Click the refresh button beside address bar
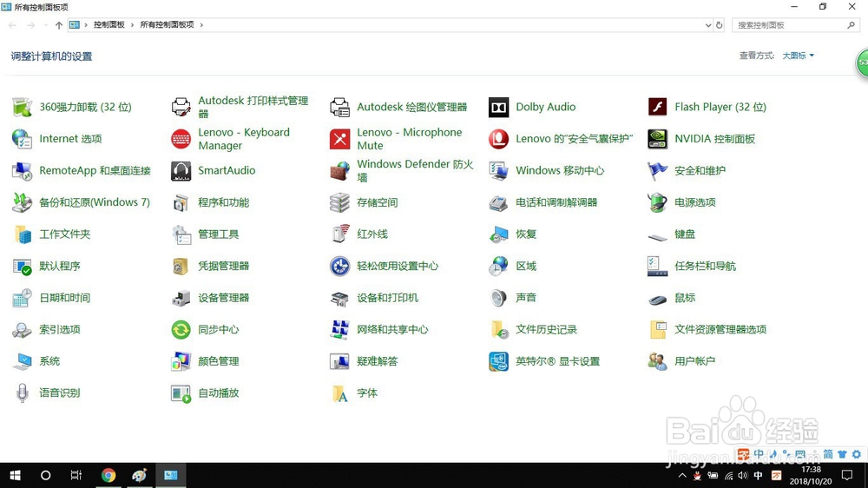868x488 pixels. click(719, 25)
